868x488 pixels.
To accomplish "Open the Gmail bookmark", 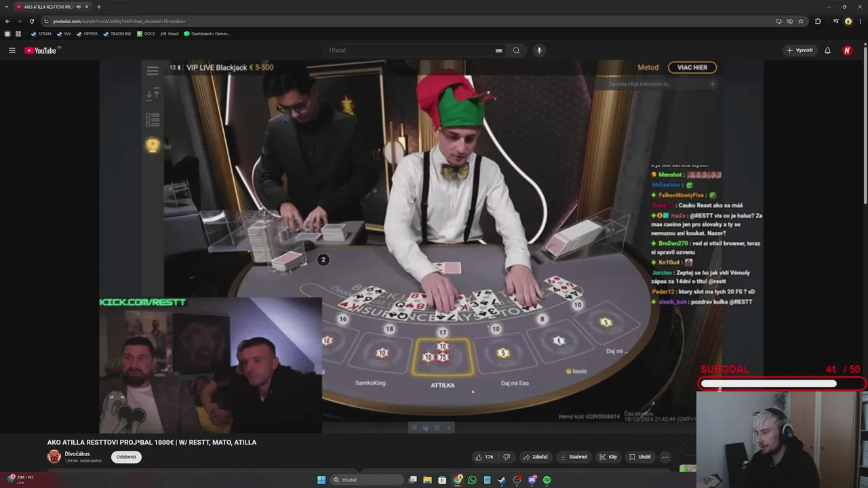I will coord(170,33).
